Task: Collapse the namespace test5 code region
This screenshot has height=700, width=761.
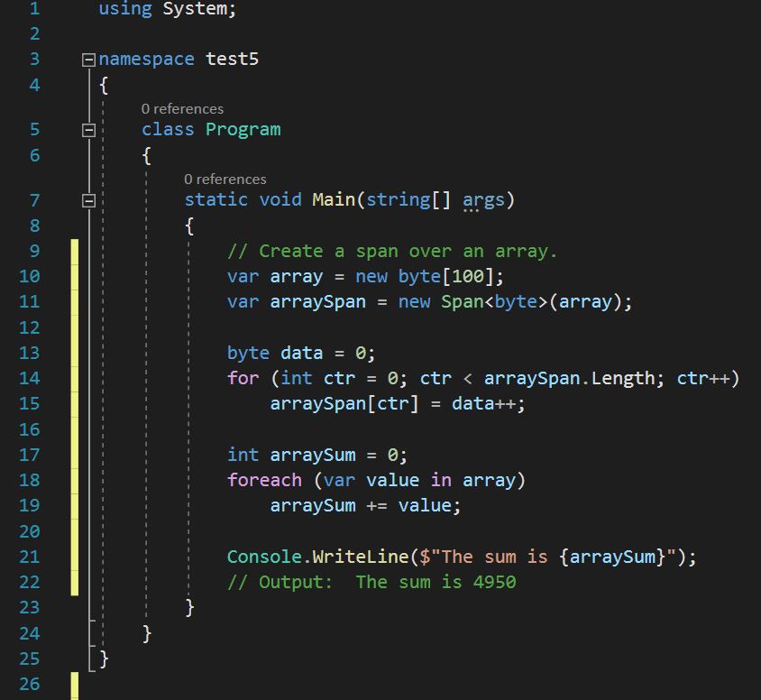Action: (88, 59)
